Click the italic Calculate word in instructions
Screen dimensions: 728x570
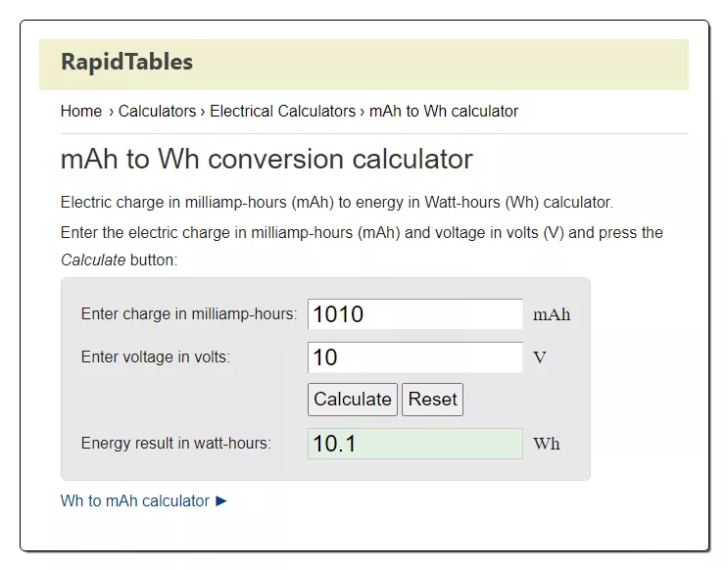pos(93,260)
